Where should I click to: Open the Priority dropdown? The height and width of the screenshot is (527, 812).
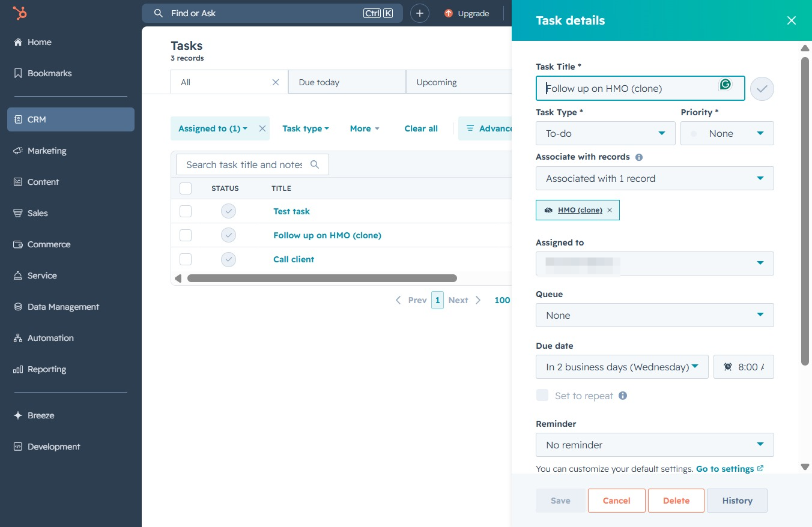727,133
